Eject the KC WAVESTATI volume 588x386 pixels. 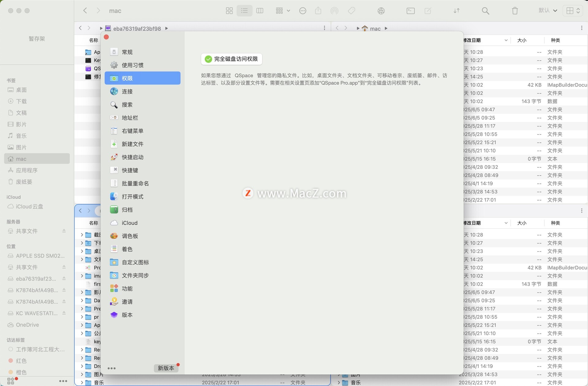[64, 313]
